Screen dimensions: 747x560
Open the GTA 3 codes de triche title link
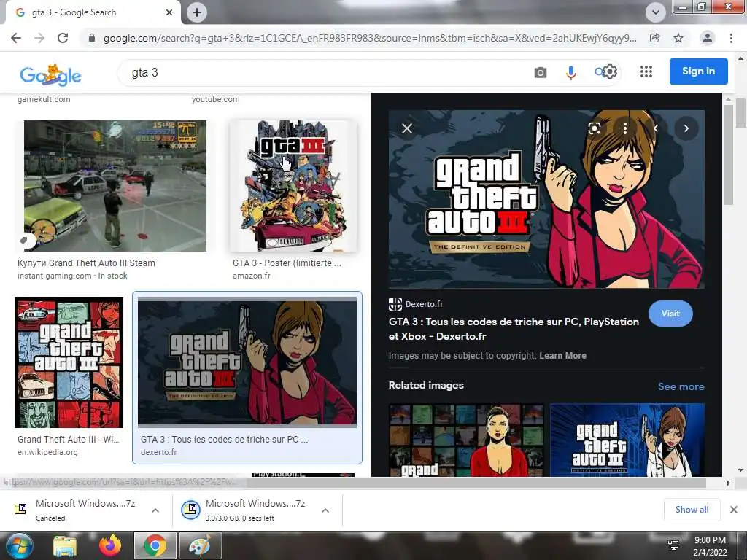pyautogui.click(x=514, y=329)
